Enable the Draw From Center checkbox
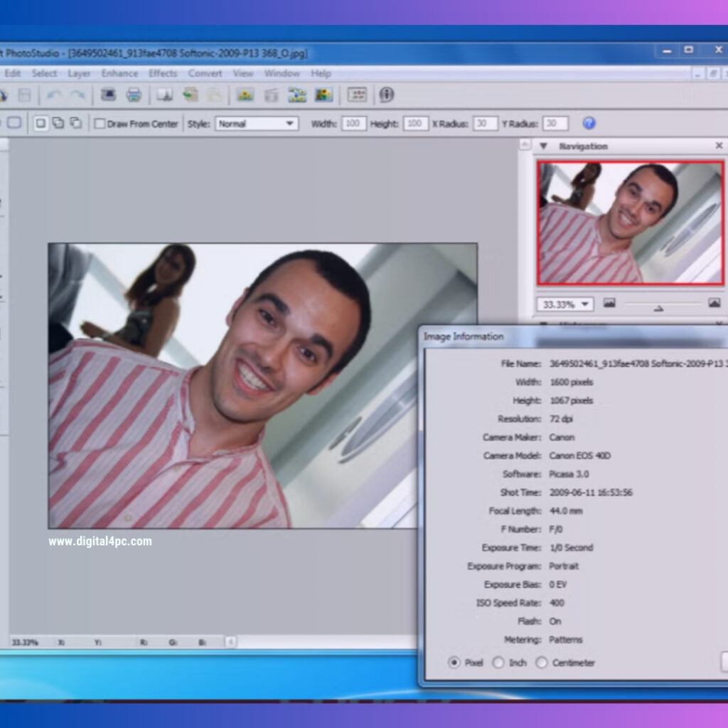 click(x=100, y=124)
